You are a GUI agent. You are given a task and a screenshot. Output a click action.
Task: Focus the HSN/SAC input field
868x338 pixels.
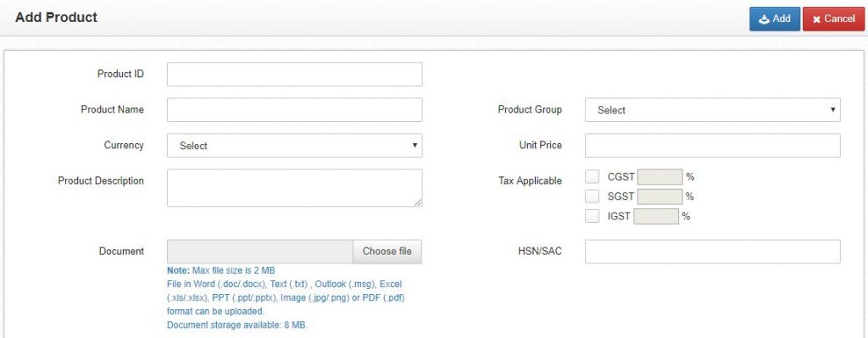click(712, 252)
